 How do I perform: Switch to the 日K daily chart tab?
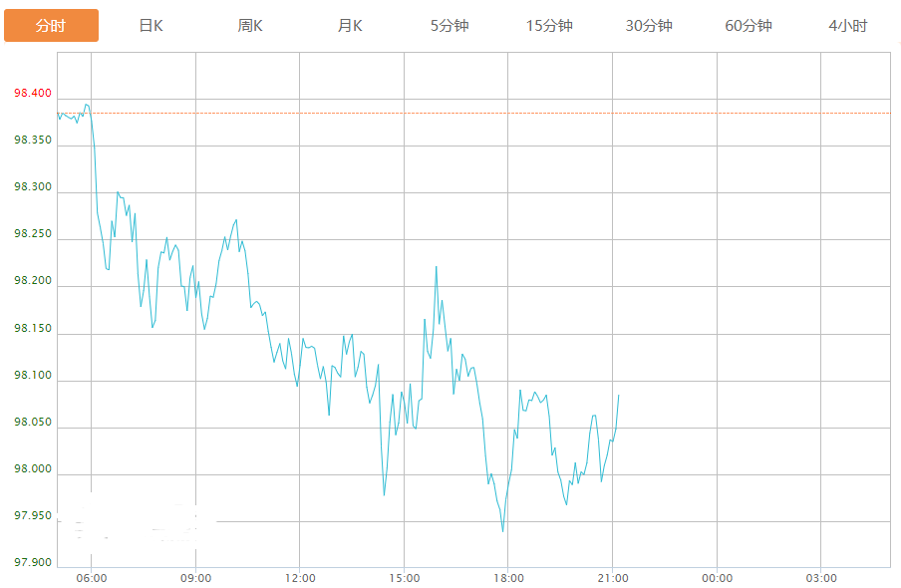151,26
